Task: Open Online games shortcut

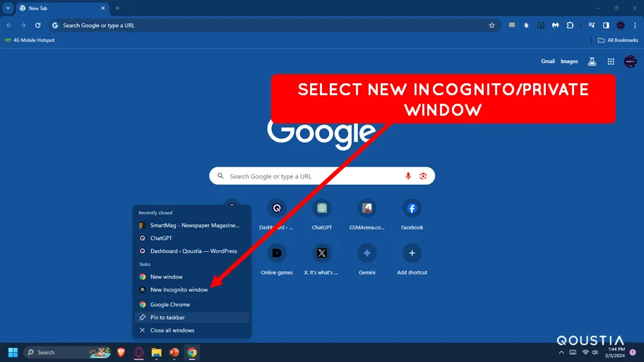Action: tap(277, 260)
